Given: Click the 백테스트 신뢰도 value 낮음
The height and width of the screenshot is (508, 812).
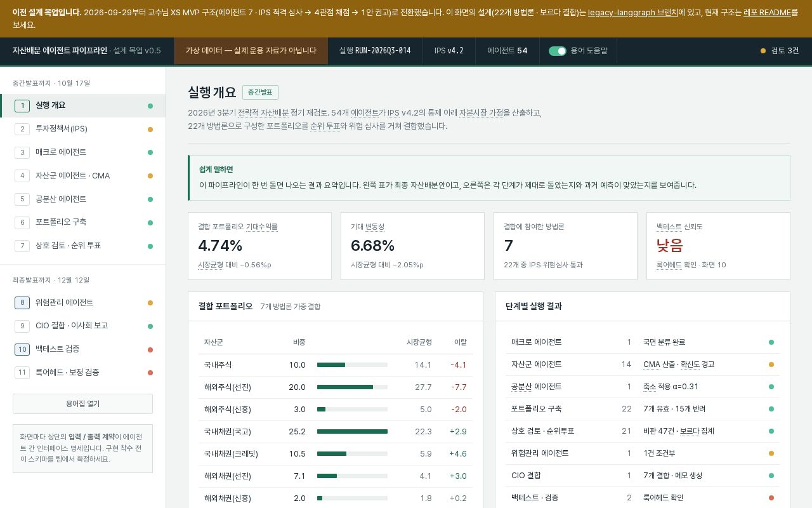Looking at the screenshot, I should pos(670,246).
